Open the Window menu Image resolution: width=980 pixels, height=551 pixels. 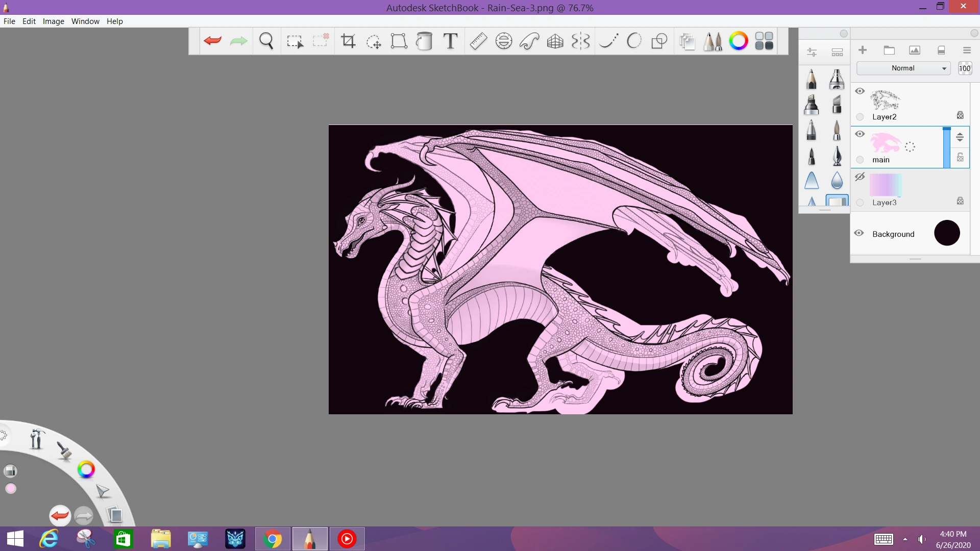tap(85, 21)
